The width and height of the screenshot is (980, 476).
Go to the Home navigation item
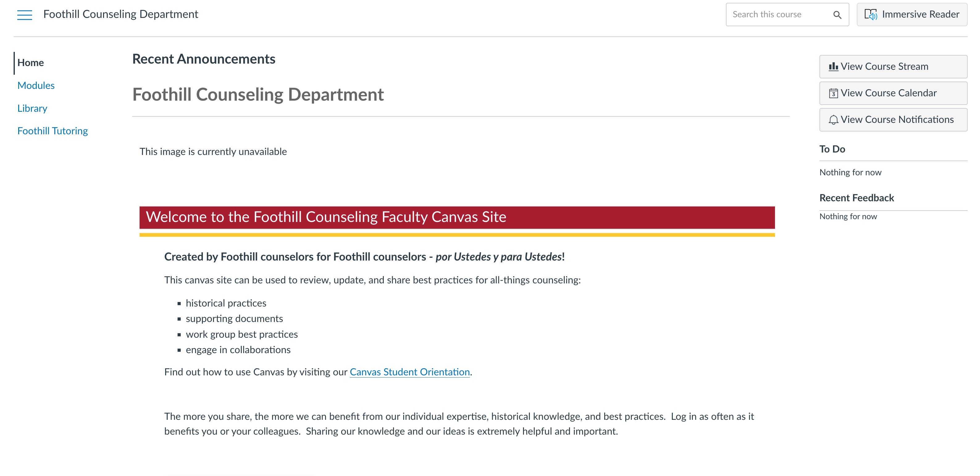pyautogui.click(x=31, y=63)
